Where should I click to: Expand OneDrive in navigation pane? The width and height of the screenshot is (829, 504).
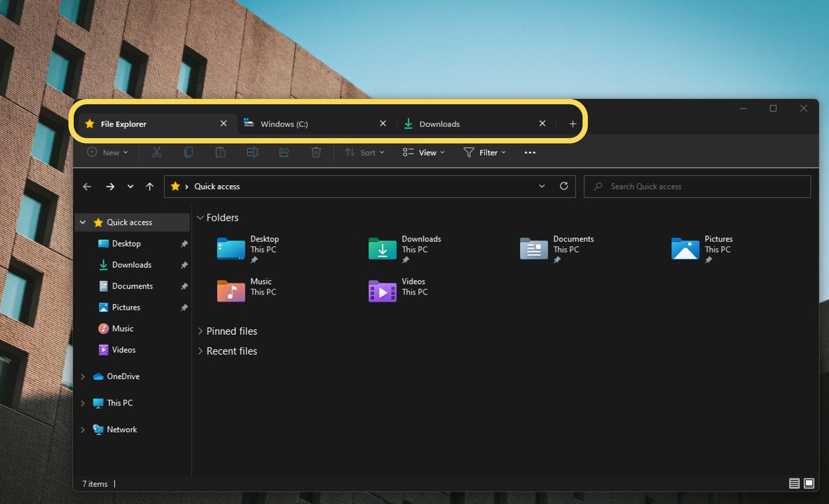(x=83, y=376)
